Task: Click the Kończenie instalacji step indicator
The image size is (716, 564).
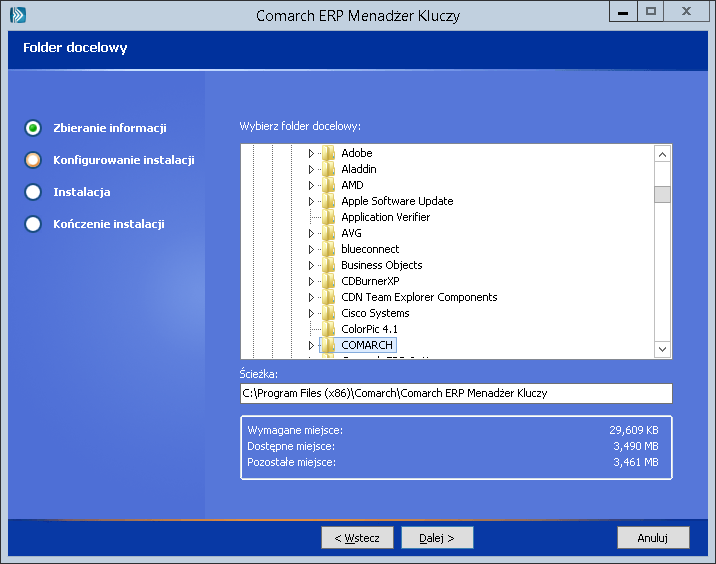Action: 33,224
